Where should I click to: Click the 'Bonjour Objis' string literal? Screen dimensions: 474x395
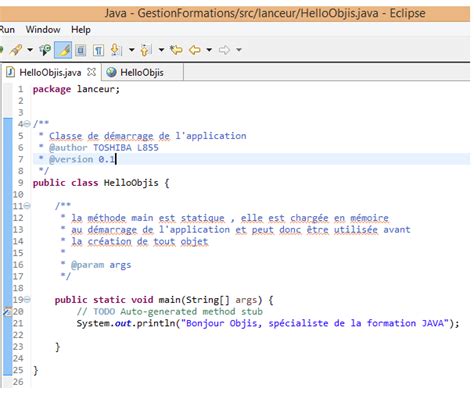coord(315,323)
